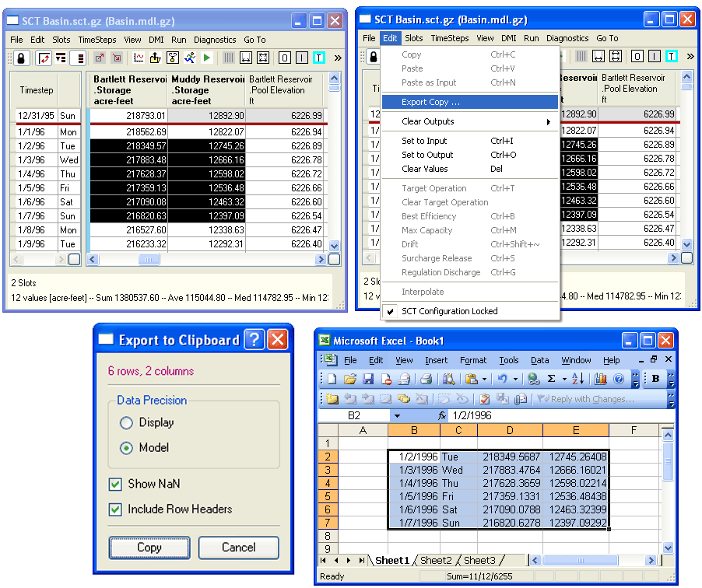Image resolution: width=702 pixels, height=588 pixels.
Task: Click the Excel Name Box showing B2
Action: click(x=354, y=415)
